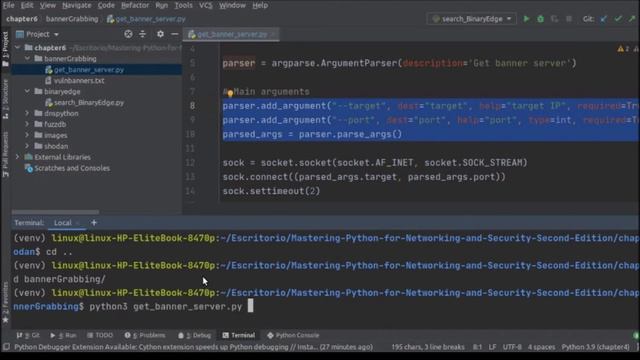
Task: Click the editor warnings indicator icon
Action: pyautogui.click(x=623, y=49)
